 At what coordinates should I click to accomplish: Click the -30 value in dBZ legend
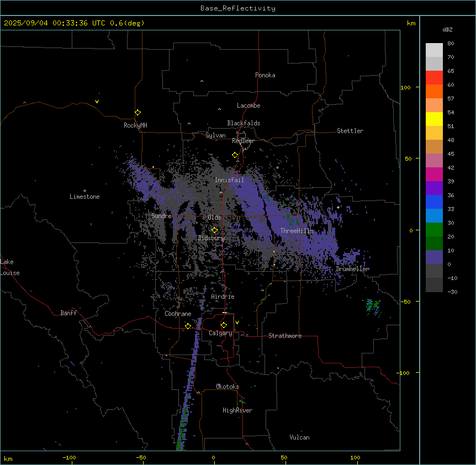[452, 292]
